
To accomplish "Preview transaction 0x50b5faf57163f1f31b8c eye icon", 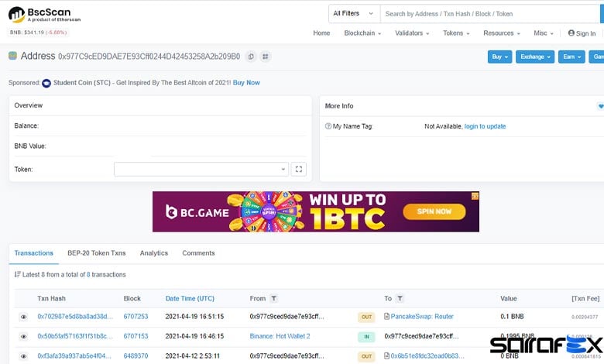I will [x=23, y=336].
